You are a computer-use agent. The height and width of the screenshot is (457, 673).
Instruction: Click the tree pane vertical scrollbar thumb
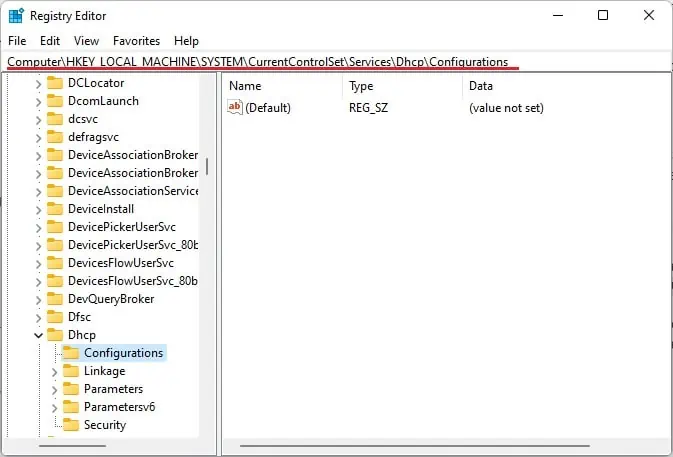pos(207,166)
